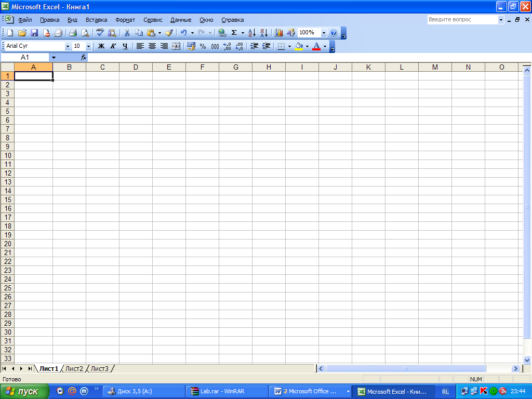
Task: Switch to the Лист3 sheet tab
Action: [100, 368]
